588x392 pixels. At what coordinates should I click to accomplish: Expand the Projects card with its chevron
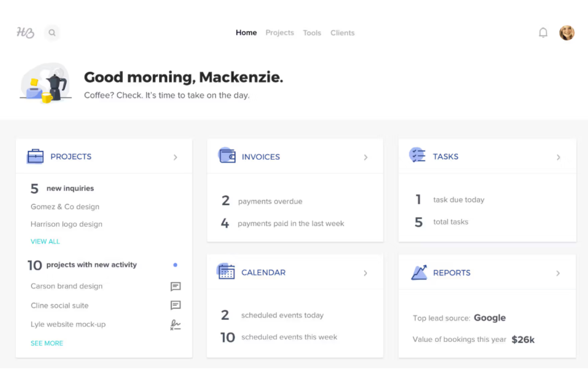point(175,157)
